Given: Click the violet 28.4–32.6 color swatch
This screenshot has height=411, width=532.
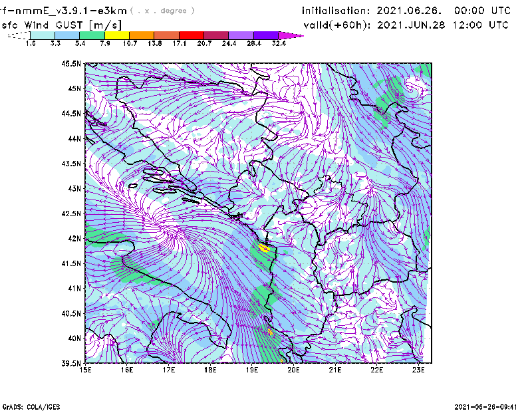Looking at the screenshot, I should pos(266,35).
